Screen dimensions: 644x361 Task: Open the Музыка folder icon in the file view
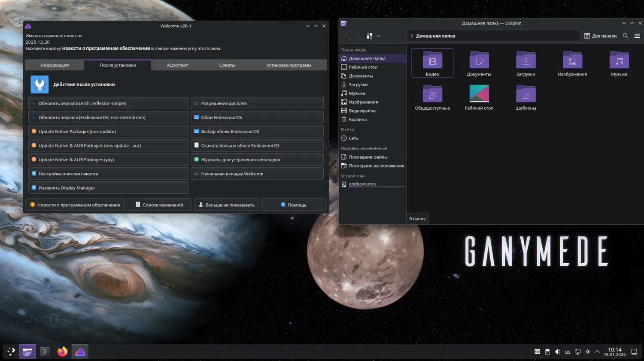click(619, 63)
